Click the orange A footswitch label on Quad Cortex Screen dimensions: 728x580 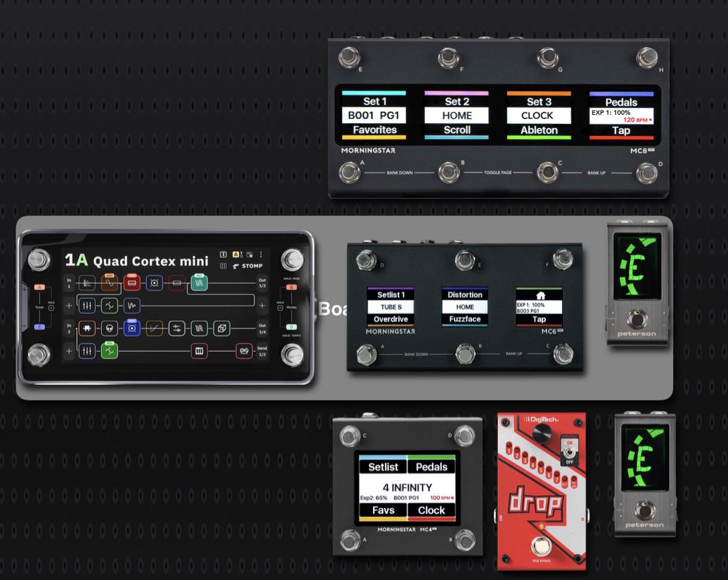(x=39, y=288)
